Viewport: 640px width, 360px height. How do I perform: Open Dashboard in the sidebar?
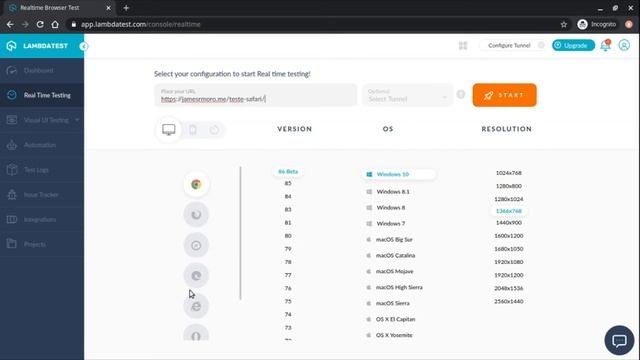(x=42, y=71)
